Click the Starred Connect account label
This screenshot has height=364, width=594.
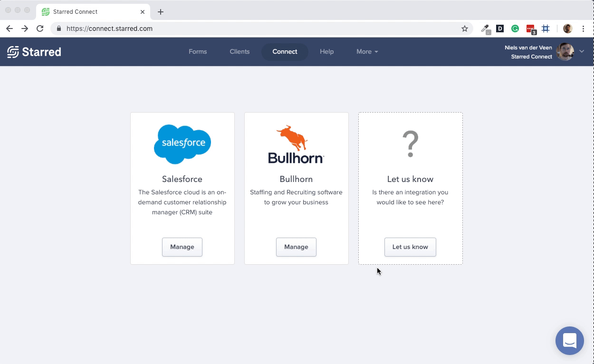coord(531,57)
